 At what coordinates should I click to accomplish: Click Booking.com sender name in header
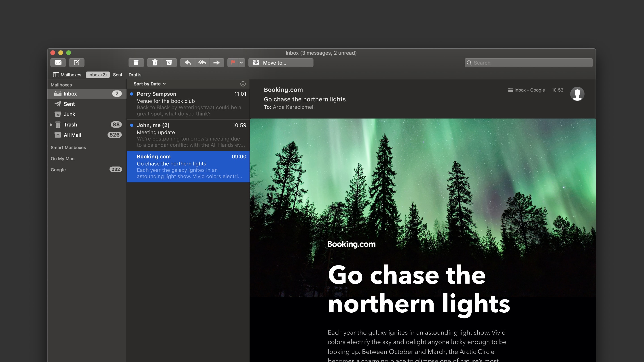point(283,90)
